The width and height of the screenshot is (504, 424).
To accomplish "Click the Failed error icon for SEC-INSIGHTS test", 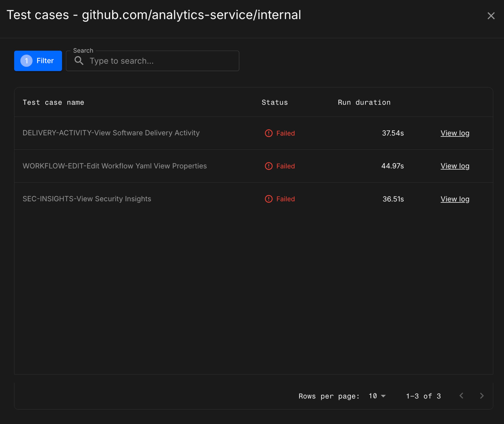I will point(269,199).
